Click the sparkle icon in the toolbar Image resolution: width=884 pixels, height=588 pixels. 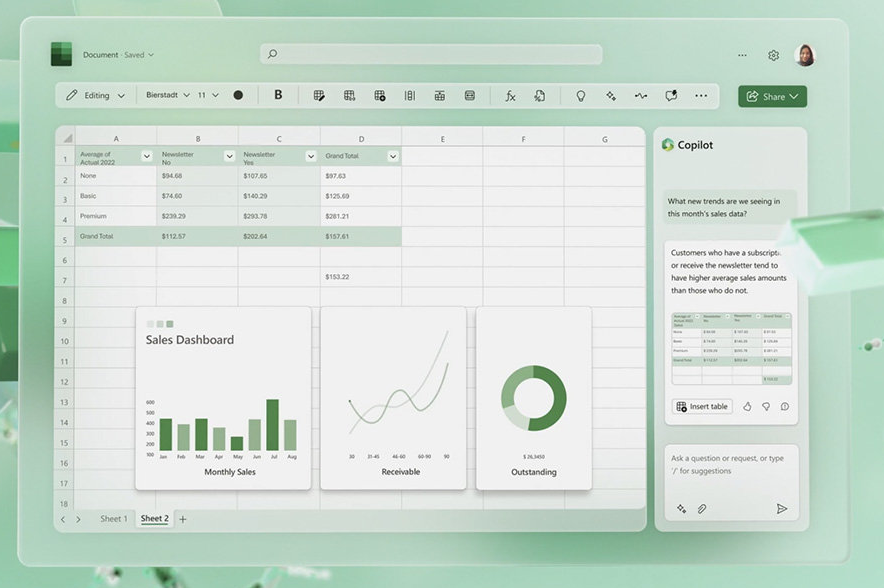pyautogui.click(x=611, y=96)
